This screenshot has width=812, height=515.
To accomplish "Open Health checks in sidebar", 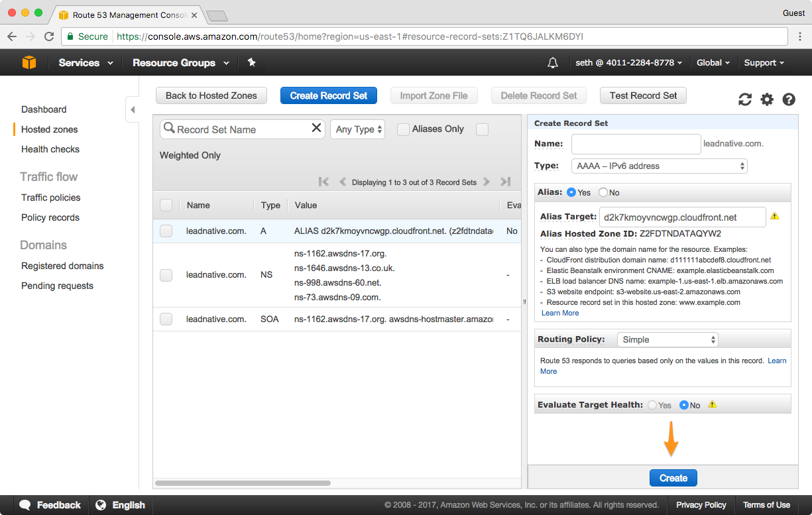I will 50,149.
